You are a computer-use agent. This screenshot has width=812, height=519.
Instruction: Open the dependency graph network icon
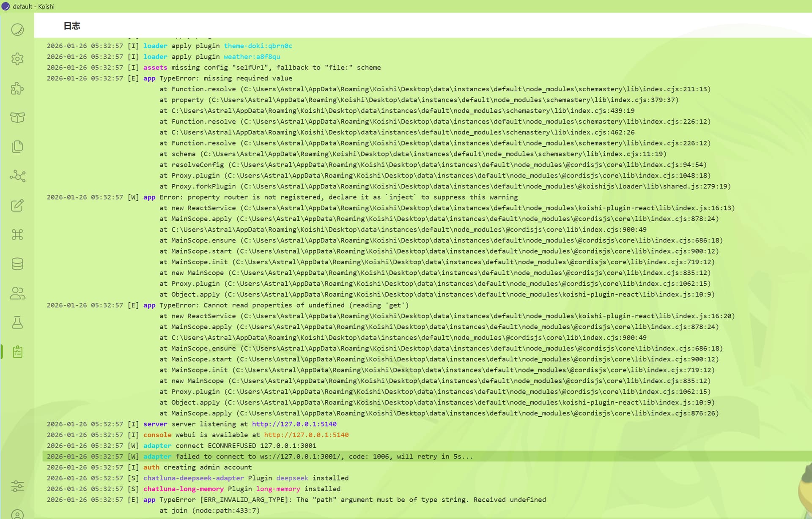17,176
